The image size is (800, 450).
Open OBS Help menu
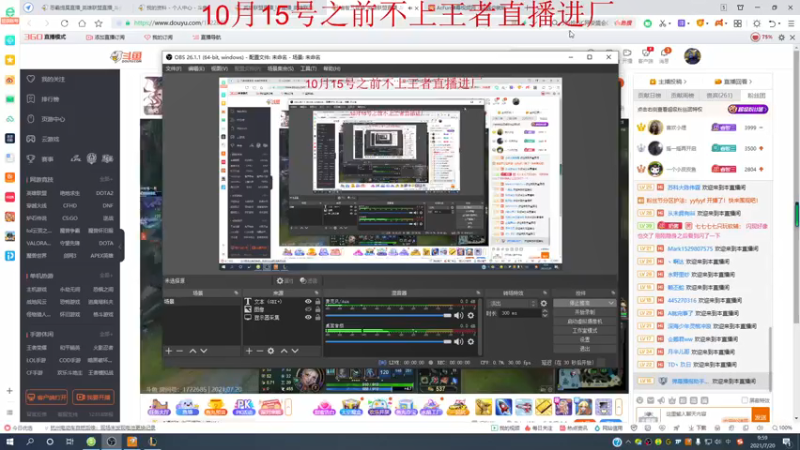[x=331, y=68]
